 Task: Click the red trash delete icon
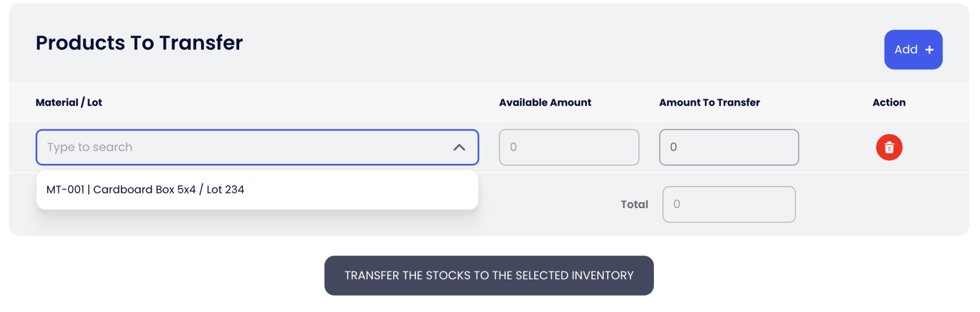(x=889, y=148)
